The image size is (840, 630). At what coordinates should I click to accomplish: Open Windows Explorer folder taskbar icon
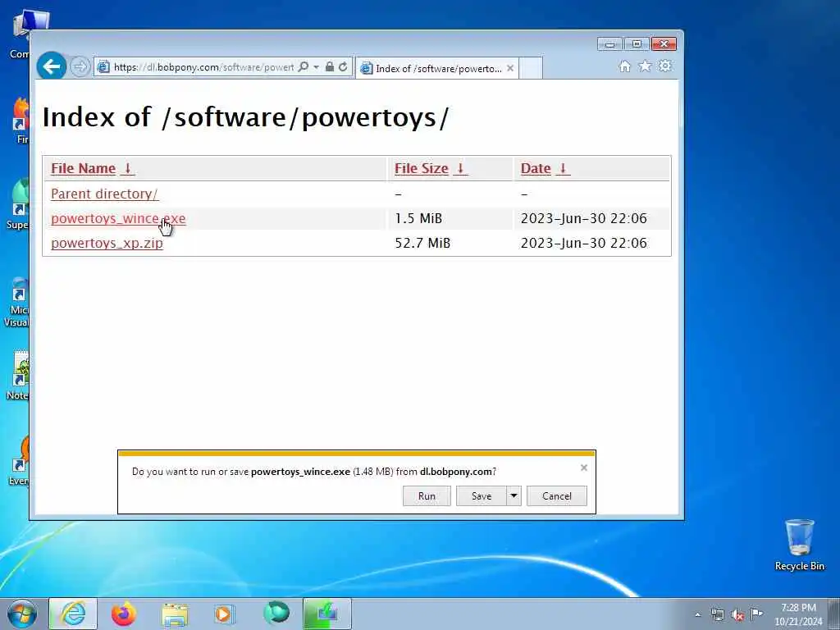(x=175, y=615)
